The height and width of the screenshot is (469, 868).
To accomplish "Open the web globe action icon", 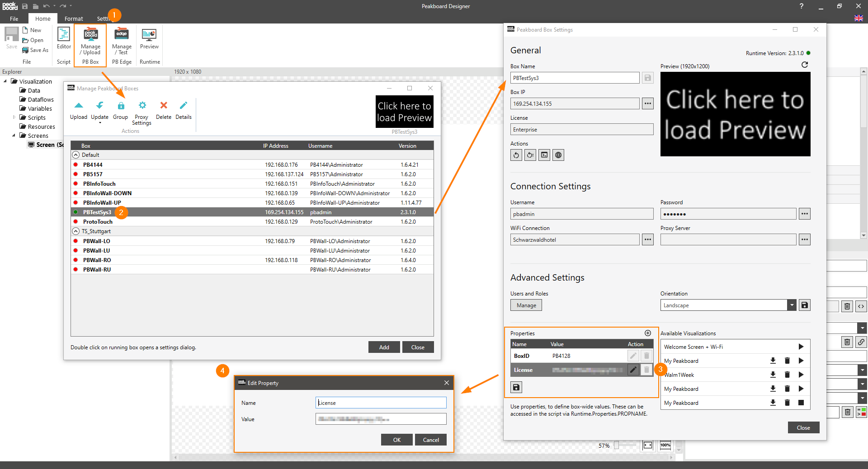I will [558, 155].
